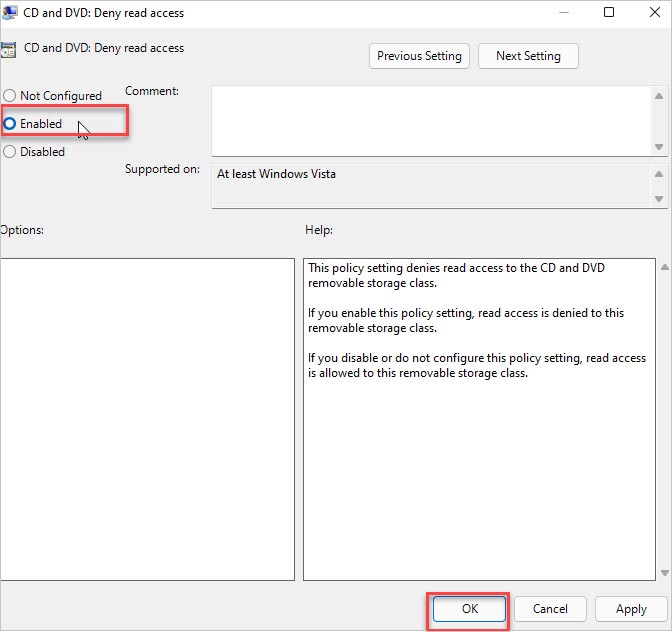The height and width of the screenshot is (632, 672).
Task: Click the Supported on scroll down arrow
Action: (659, 198)
